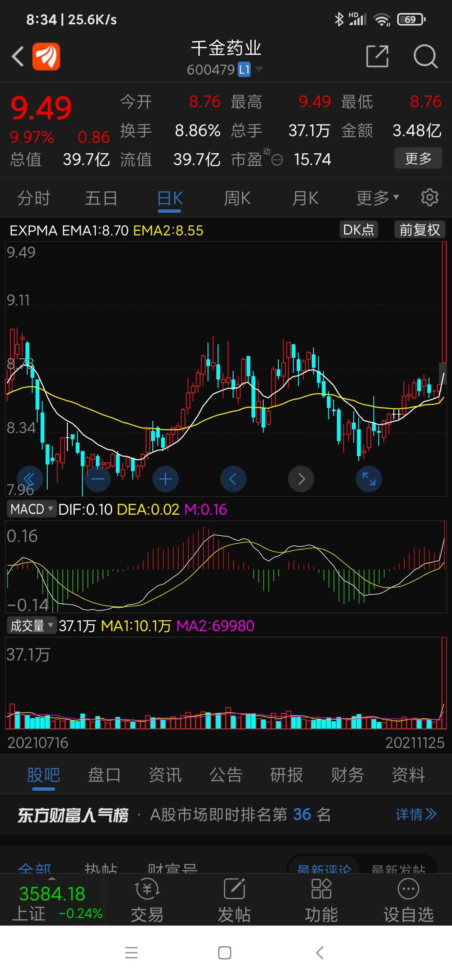Expand stock code 600479 dropdown arrow
Image resolution: width=452 pixels, height=980 pixels.
pyautogui.click(x=259, y=69)
